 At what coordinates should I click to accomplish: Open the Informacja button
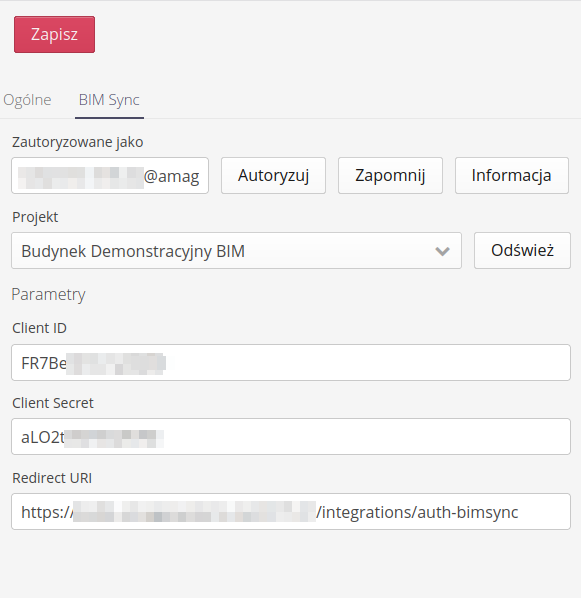[x=512, y=175]
